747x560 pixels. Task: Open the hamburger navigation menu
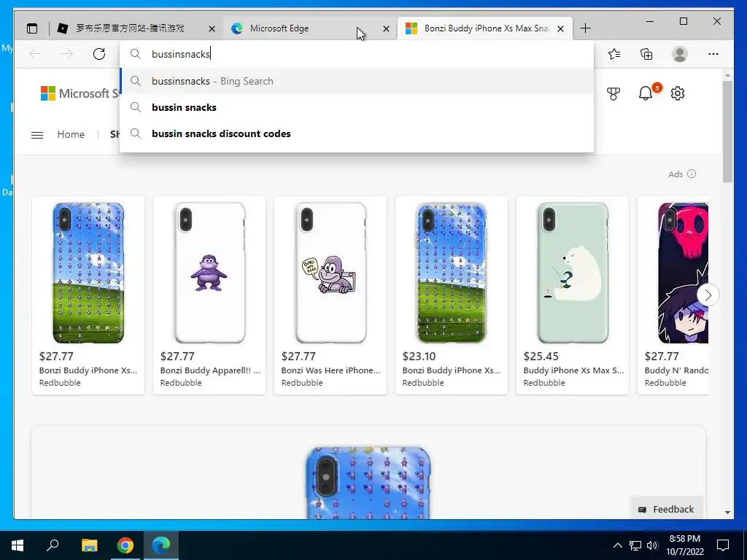click(37, 135)
